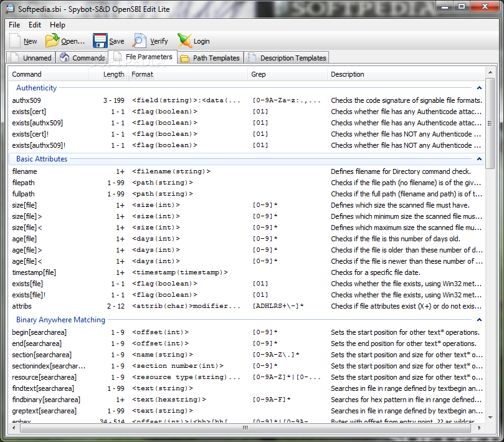The height and width of the screenshot is (442, 504).
Task: Click the New toolbar button label
Action: point(30,41)
